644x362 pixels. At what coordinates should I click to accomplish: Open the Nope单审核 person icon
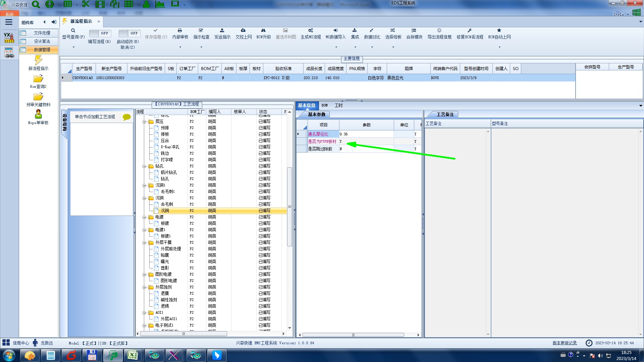point(38,115)
